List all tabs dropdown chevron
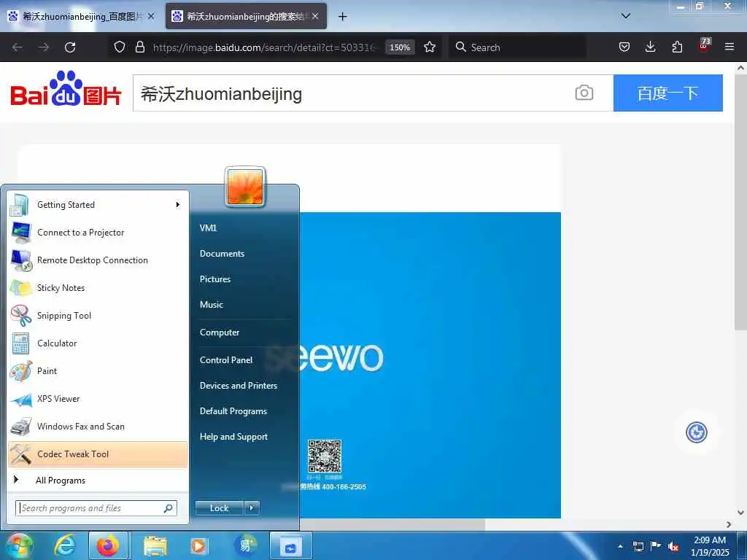747x560 pixels. (x=626, y=16)
